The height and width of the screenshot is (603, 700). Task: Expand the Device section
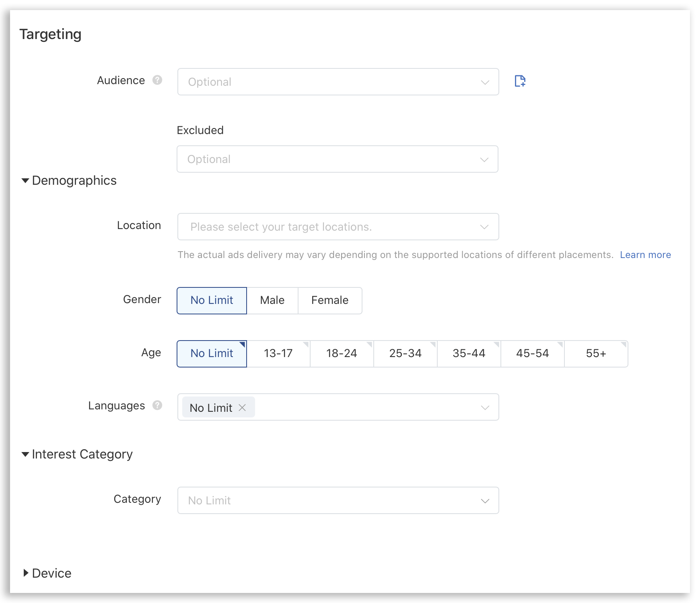coord(26,573)
